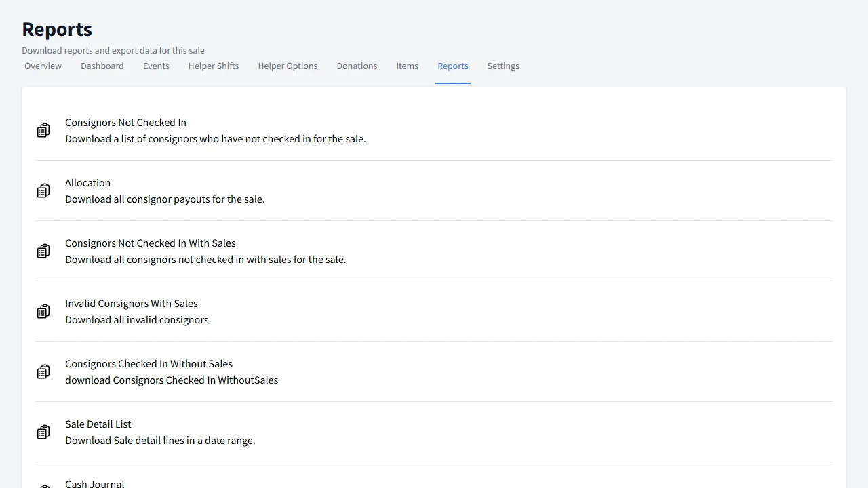Click the Sale Detail List report icon
868x488 pixels.
pyautogui.click(x=43, y=432)
